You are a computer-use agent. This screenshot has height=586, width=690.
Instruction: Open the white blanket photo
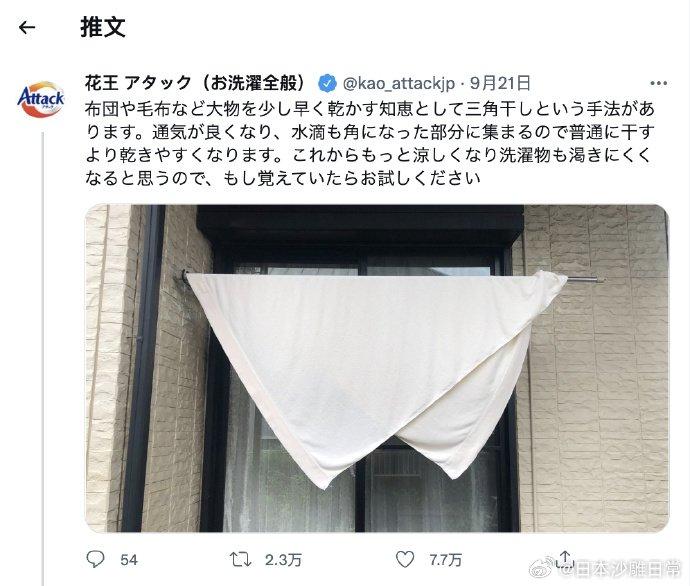tap(377, 368)
